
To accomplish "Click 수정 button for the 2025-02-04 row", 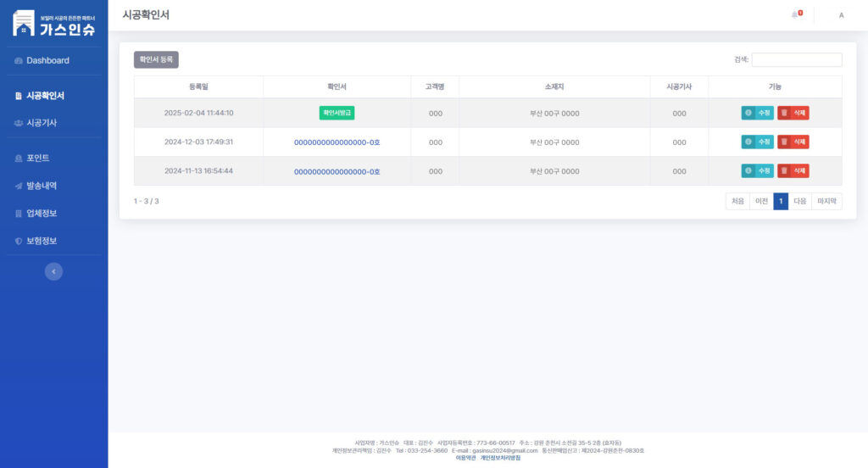I will click(x=757, y=113).
